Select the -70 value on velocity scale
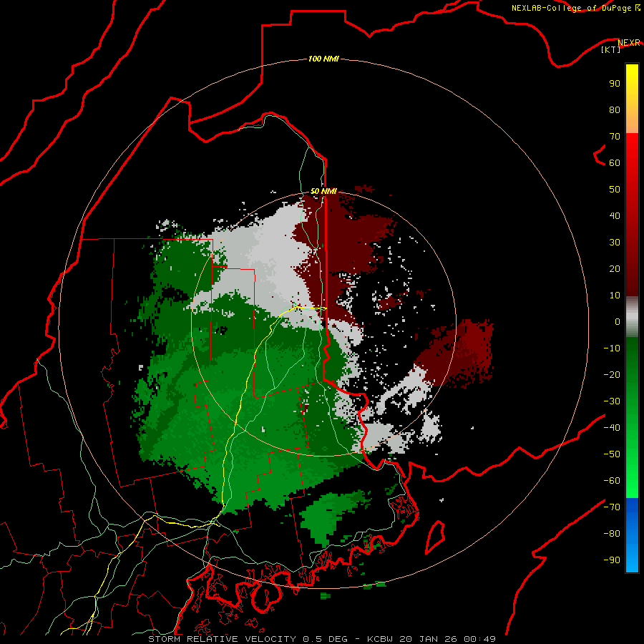This screenshot has width=644, height=644. tap(612, 507)
